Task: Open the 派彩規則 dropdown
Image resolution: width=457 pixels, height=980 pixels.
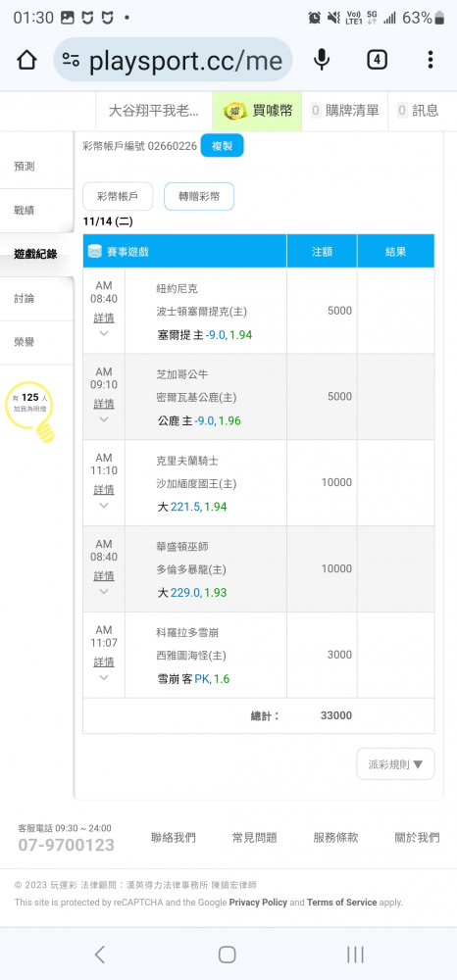Action: (x=395, y=763)
